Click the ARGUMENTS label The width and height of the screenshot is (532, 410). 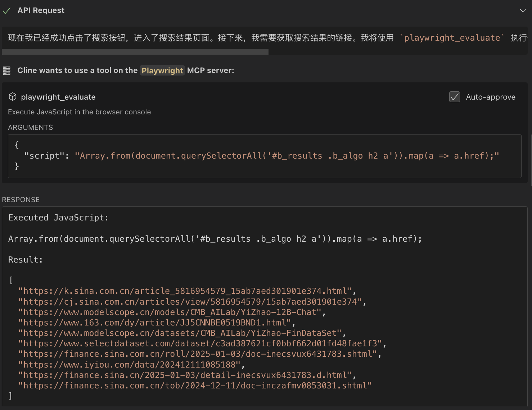click(30, 127)
